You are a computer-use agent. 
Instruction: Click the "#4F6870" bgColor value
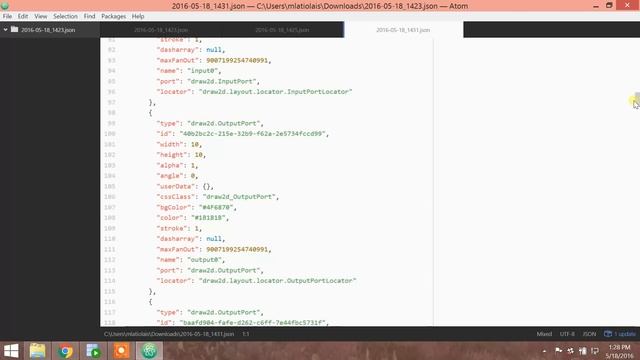[216, 207]
